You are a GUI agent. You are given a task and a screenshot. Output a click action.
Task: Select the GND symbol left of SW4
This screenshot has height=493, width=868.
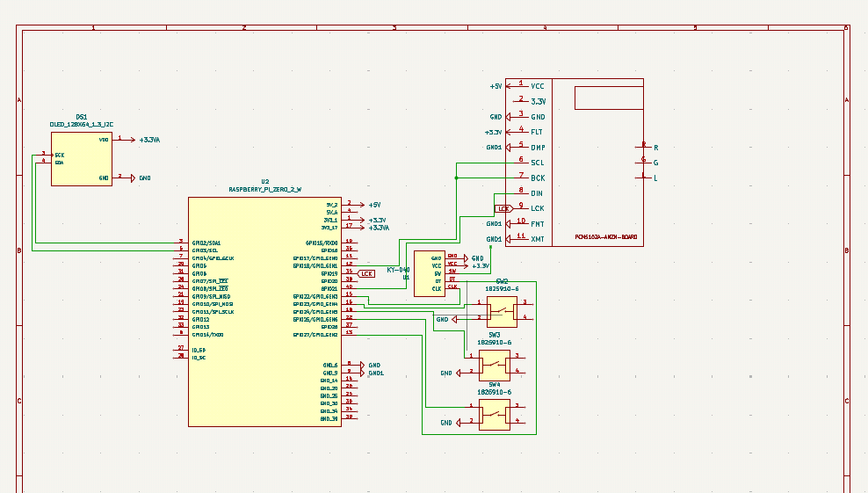click(447, 423)
